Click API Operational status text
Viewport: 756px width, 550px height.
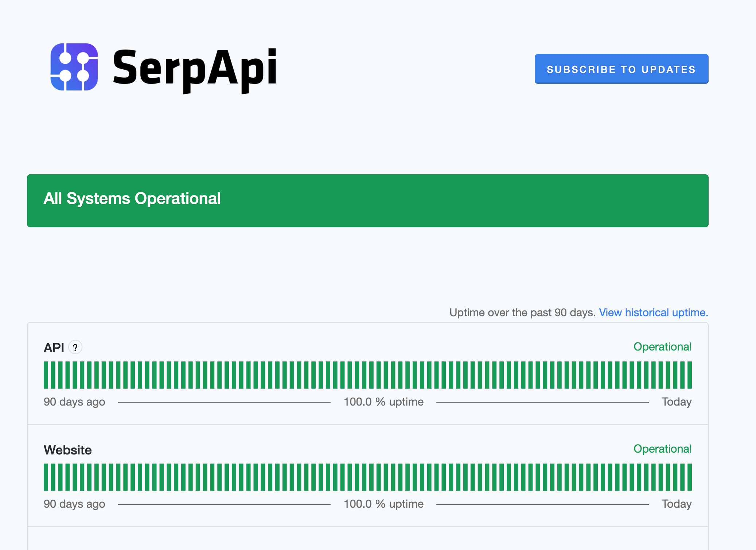pos(662,346)
